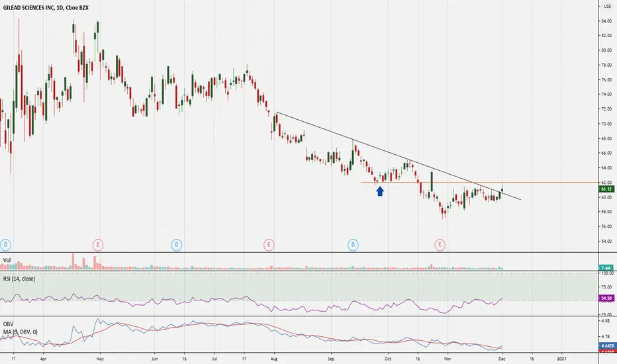The image size is (617, 364).
Task: Open the USD currency selector
Action: [607, 7]
